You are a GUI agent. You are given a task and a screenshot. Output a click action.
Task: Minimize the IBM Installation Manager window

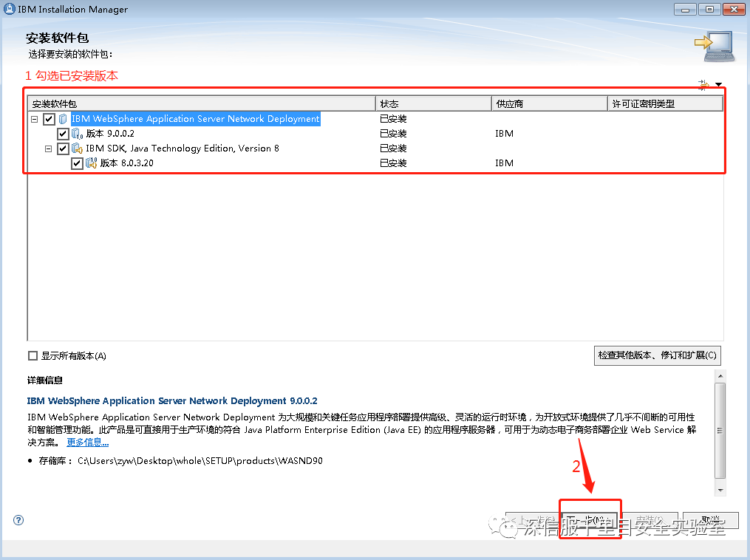click(x=685, y=9)
